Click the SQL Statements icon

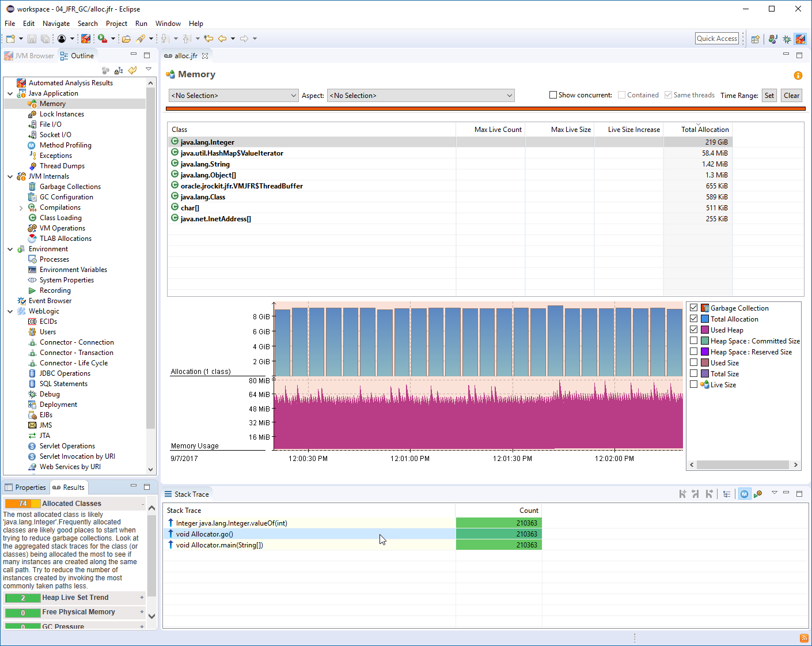click(32, 384)
